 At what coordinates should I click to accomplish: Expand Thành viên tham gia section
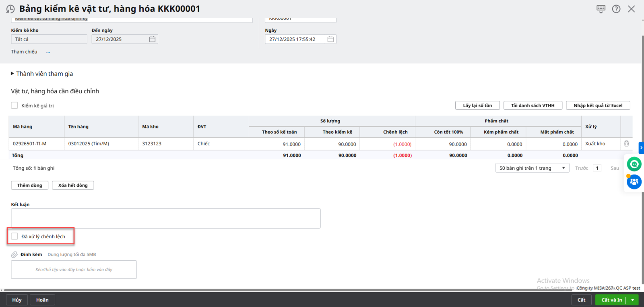pos(12,74)
